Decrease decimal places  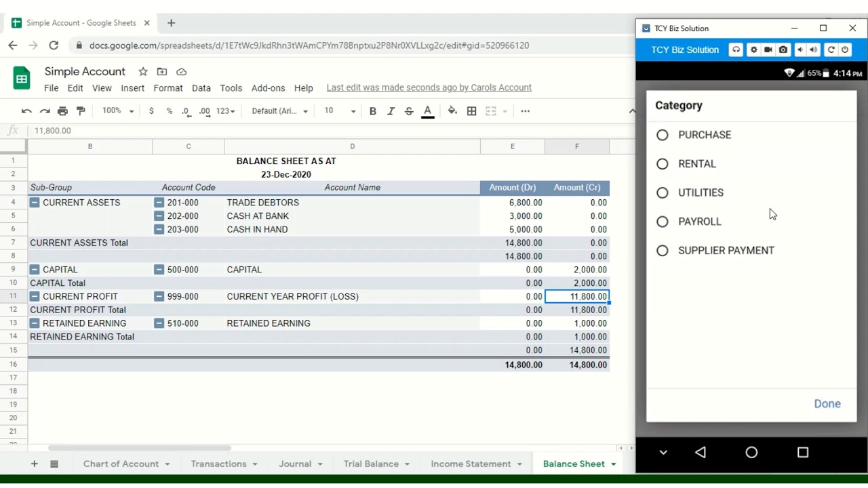(x=186, y=111)
